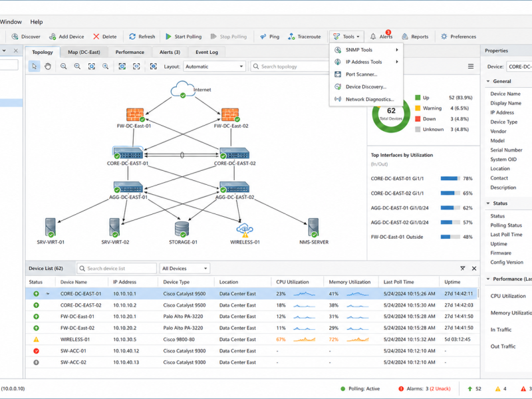Open Reports from the toolbar
532x399 pixels.
pos(415,37)
